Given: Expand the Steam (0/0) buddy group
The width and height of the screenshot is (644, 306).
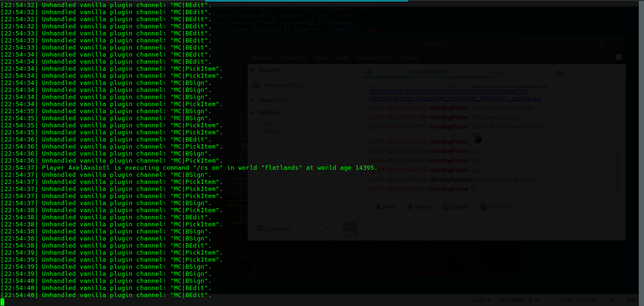Looking at the screenshot, I should 253,100.
